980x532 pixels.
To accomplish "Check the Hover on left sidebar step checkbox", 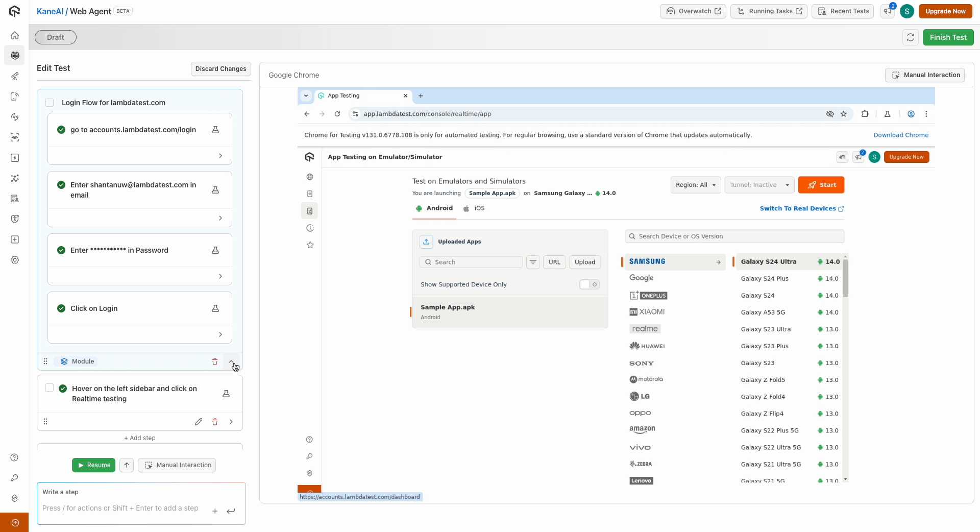I will [50, 388].
